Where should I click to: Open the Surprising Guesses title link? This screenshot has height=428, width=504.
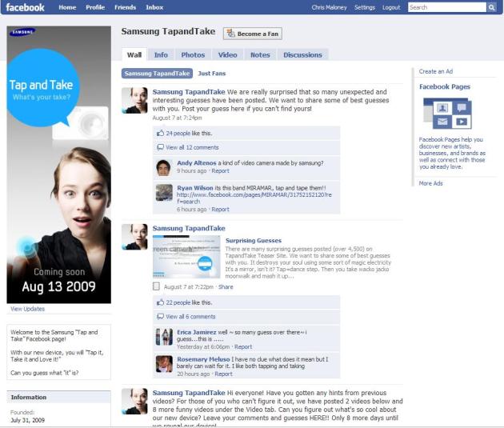(x=254, y=240)
